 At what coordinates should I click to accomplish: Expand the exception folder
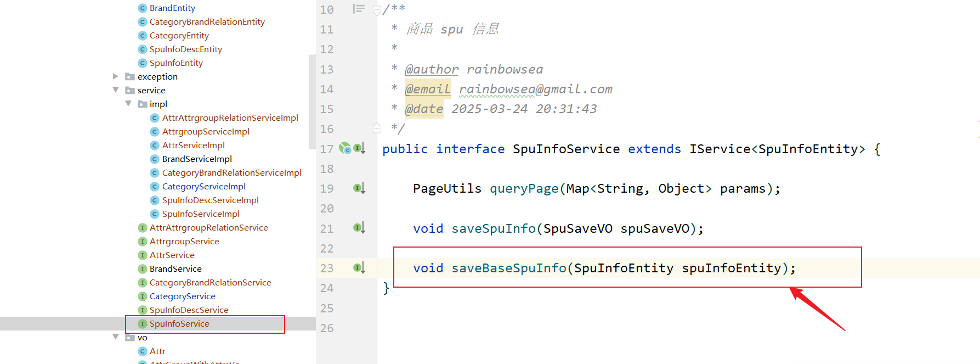click(116, 76)
